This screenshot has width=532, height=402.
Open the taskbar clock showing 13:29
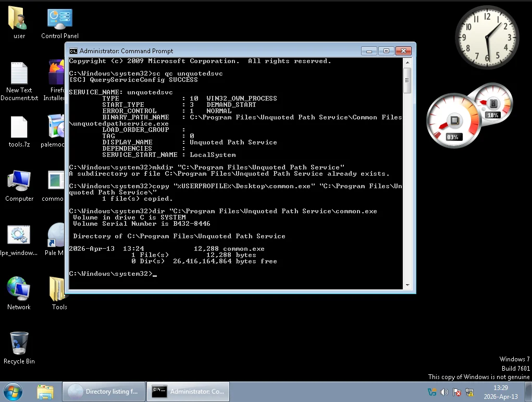tap(501, 392)
